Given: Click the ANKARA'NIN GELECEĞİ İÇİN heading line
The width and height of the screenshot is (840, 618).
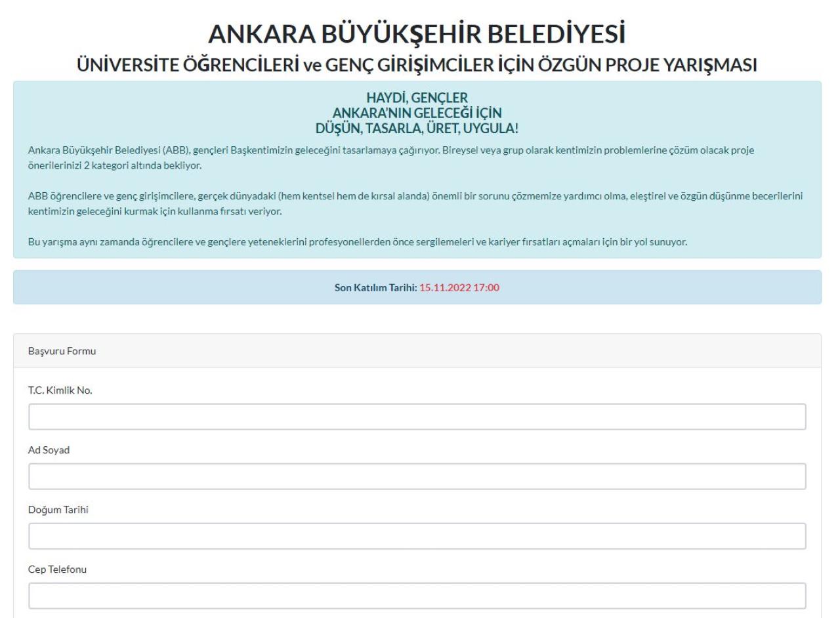Looking at the screenshot, I should [417, 112].
